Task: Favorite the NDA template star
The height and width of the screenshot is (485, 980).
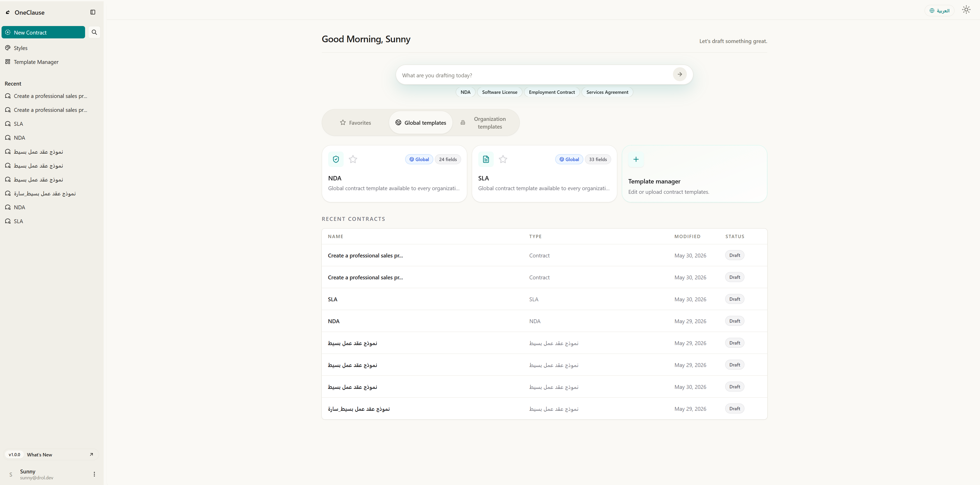Action: 353,159
